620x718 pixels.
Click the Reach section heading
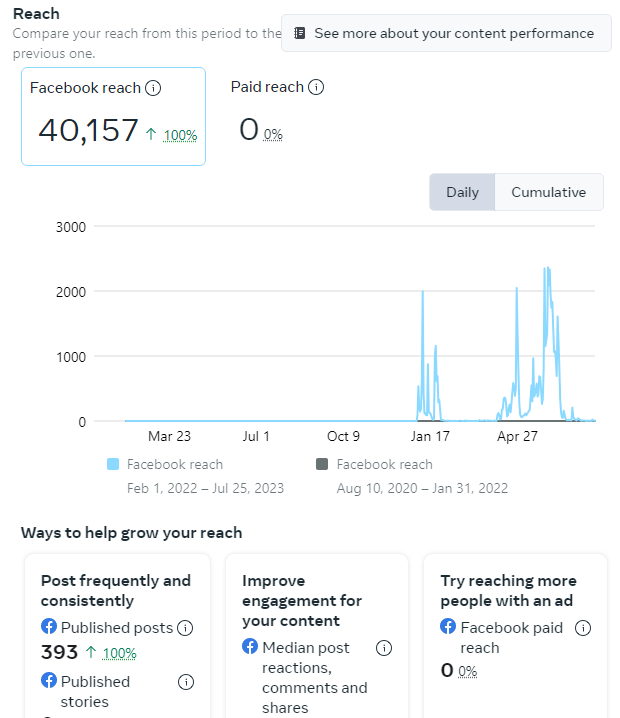coord(36,14)
